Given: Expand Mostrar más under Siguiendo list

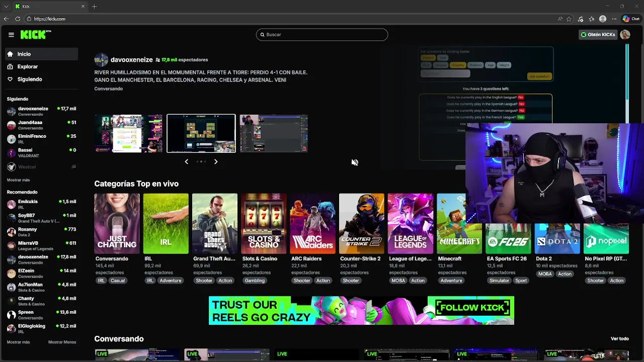Looking at the screenshot, I should click(x=18, y=180).
